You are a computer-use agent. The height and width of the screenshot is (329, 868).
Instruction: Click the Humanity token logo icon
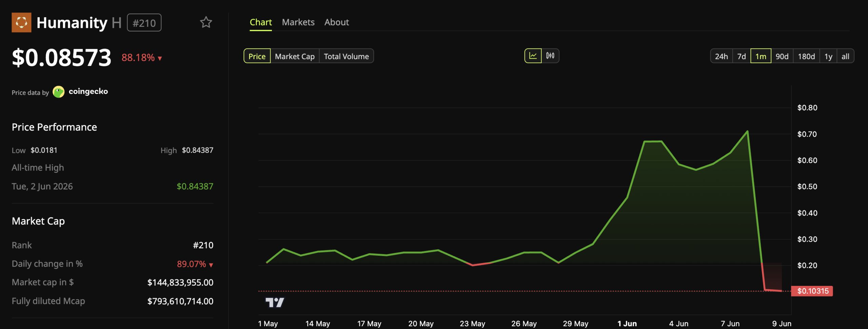point(21,22)
